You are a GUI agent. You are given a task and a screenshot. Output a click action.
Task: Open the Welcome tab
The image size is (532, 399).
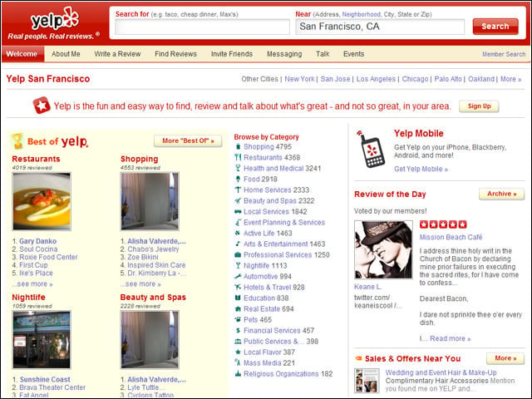pyautogui.click(x=22, y=54)
